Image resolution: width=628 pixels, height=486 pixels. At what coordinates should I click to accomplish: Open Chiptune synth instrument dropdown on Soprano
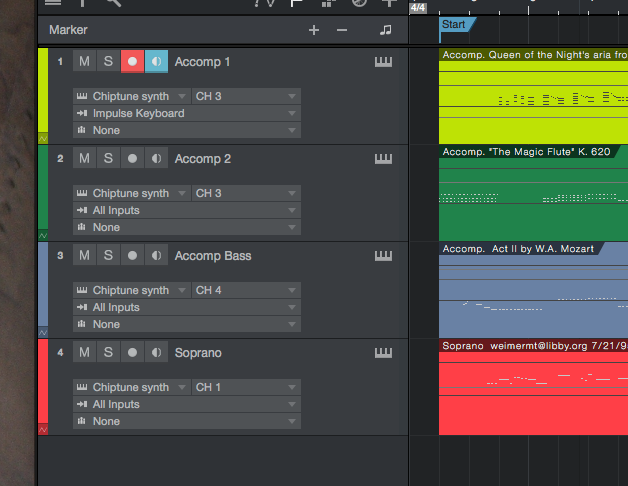coord(132,387)
